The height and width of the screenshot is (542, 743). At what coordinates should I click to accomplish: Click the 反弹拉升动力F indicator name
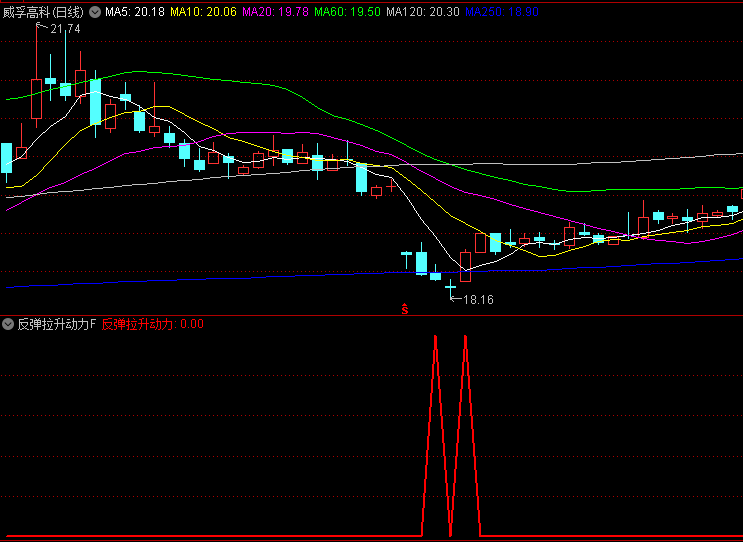(56, 324)
